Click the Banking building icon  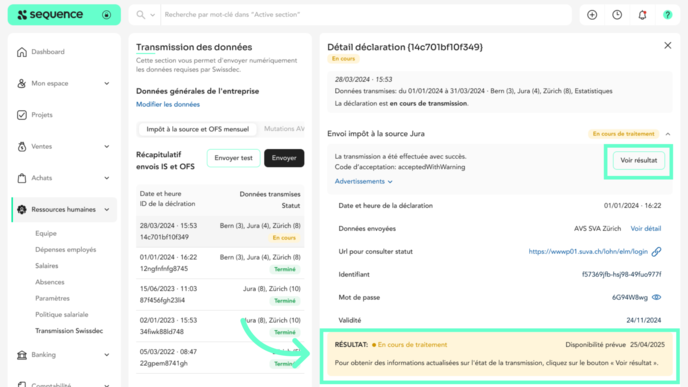pyautogui.click(x=22, y=355)
